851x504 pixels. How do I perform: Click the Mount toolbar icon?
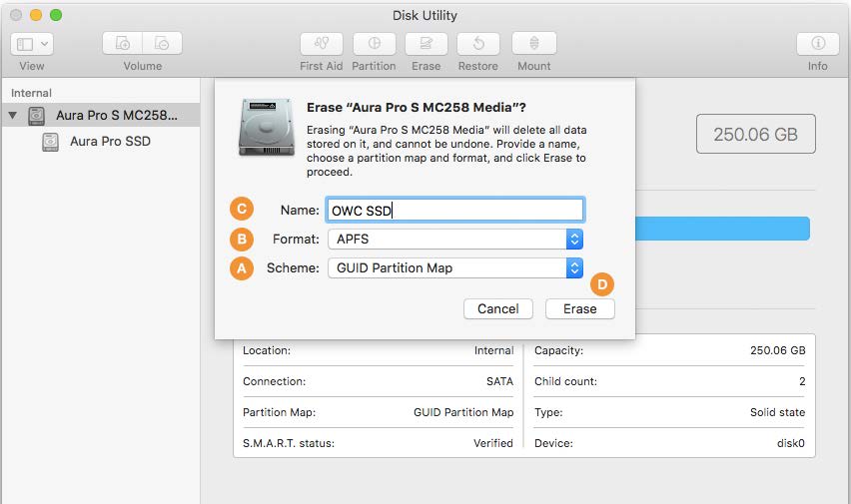click(534, 43)
